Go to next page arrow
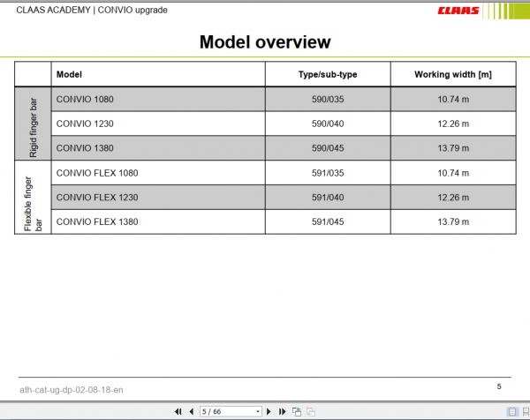This screenshot has height=420, width=530. [x=269, y=411]
